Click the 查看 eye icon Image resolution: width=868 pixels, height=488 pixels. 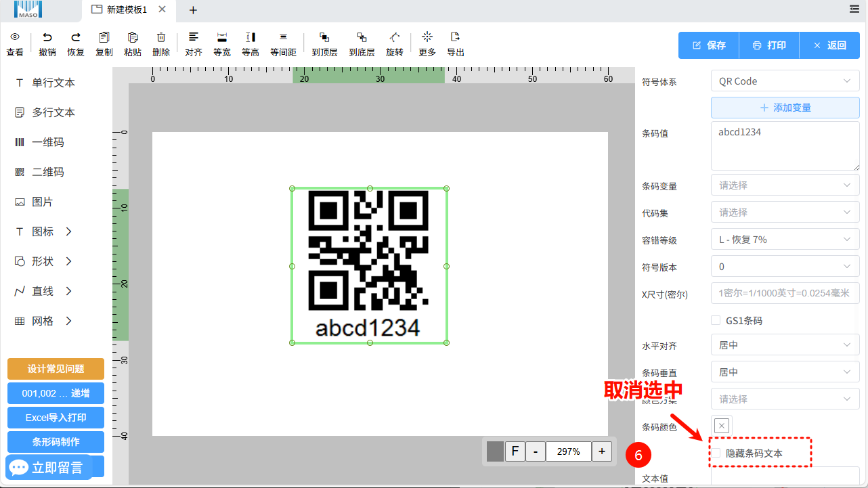coord(15,37)
